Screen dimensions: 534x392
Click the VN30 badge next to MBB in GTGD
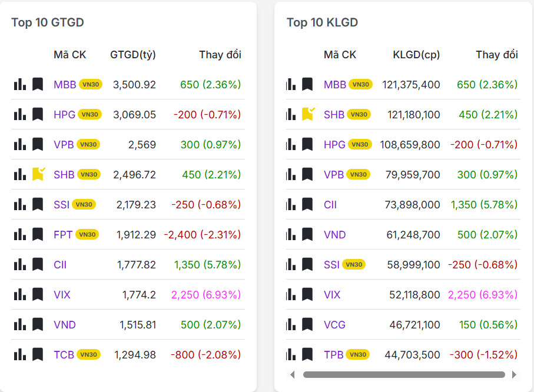[x=91, y=84]
